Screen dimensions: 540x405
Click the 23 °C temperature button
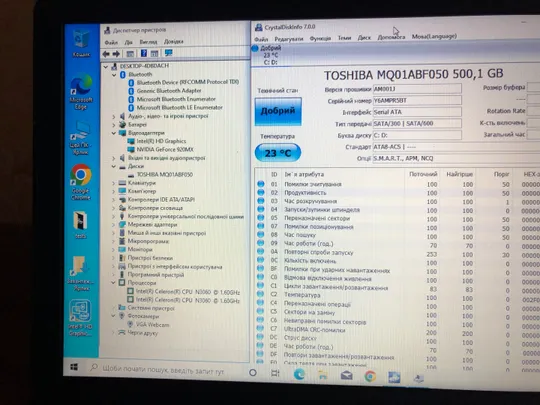[x=278, y=153]
